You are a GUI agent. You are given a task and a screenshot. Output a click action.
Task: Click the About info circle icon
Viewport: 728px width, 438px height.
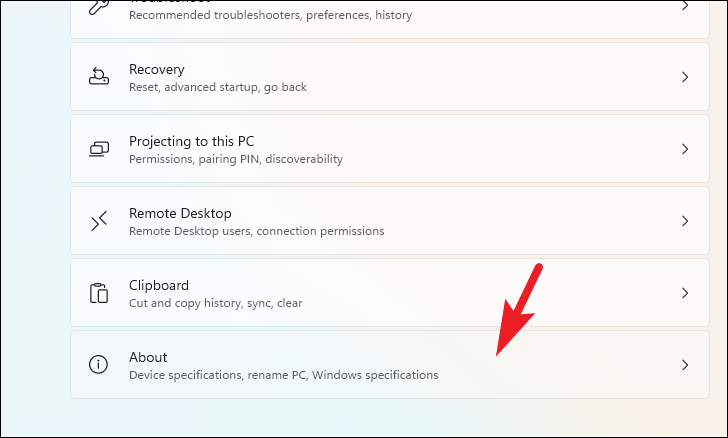pos(98,365)
